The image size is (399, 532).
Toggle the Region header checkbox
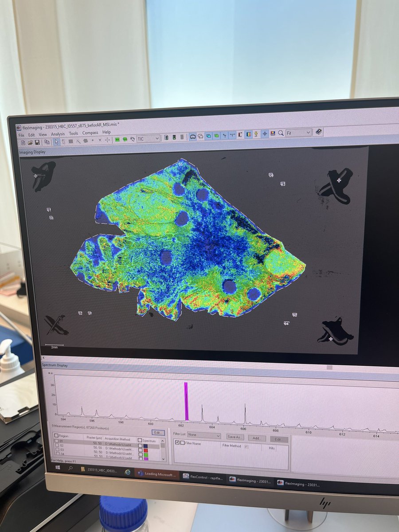56,435
